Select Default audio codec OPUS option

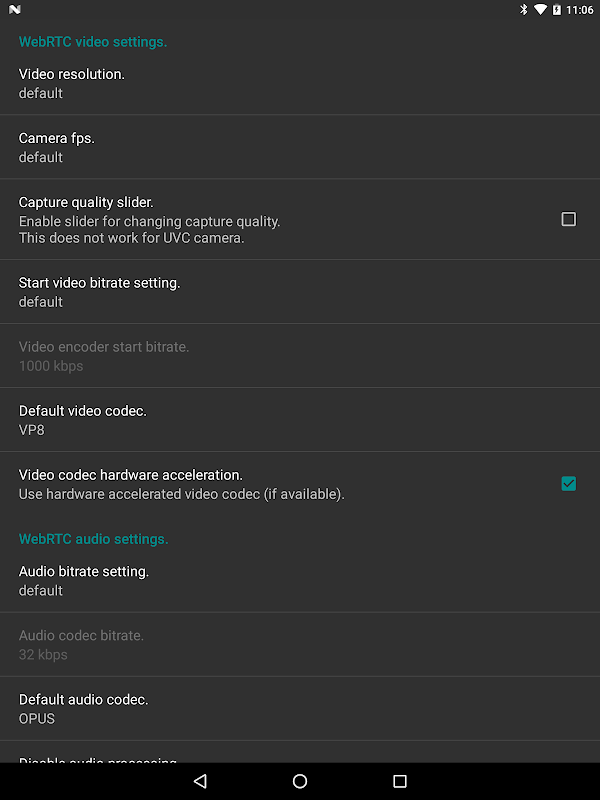tap(300, 708)
